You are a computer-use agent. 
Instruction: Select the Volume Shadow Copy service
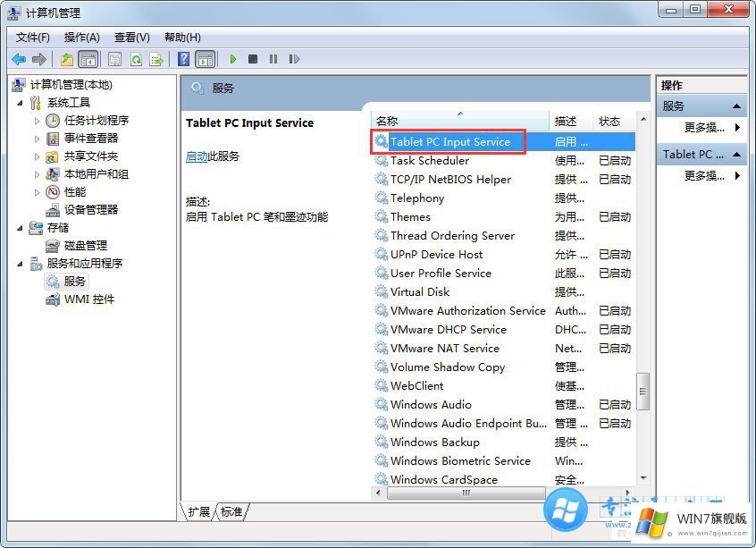tap(504, 367)
